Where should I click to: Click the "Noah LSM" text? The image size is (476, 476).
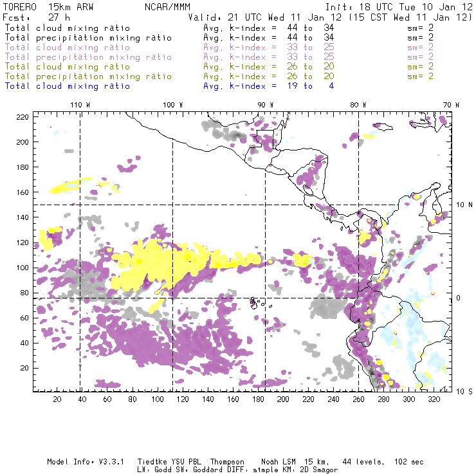pyautogui.click(x=279, y=462)
